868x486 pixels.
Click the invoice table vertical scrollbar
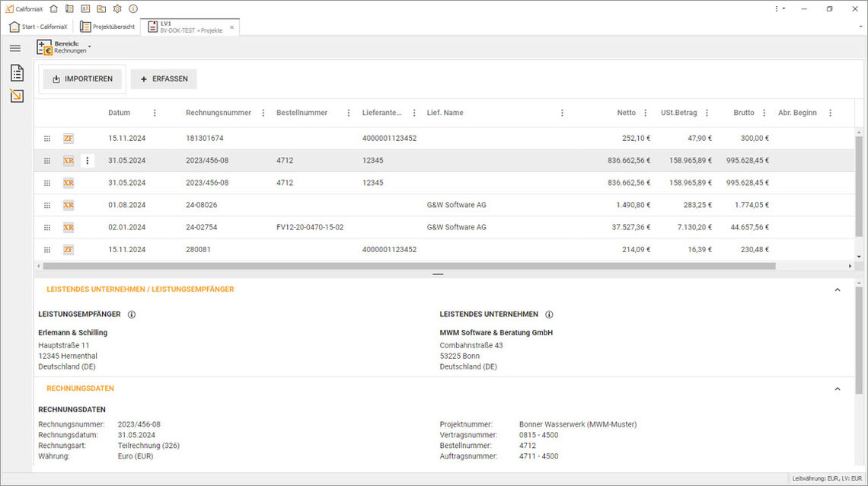(859, 187)
